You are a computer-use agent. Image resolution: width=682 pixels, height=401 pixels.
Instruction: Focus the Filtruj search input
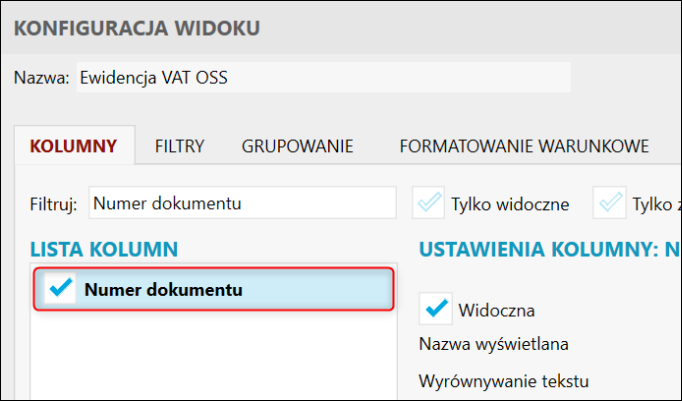pos(242,203)
